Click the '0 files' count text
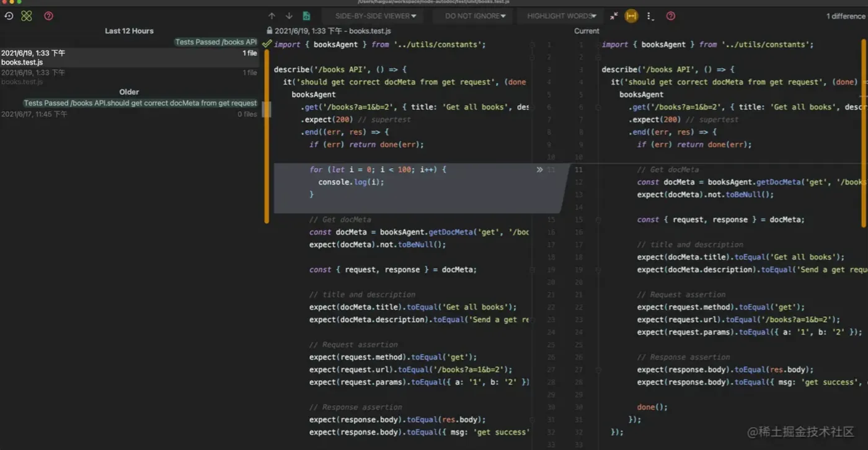The image size is (868, 450). (247, 114)
